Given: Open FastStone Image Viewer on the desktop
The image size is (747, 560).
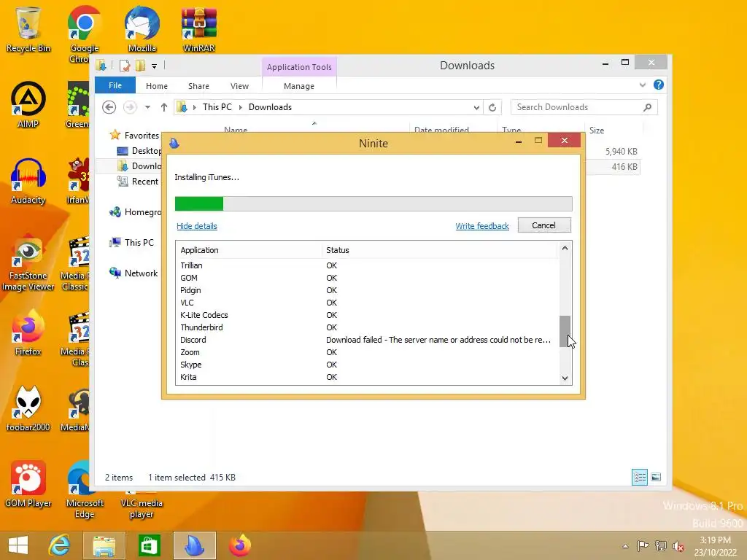Looking at the screenshot, I should click(x=28, y=262).
